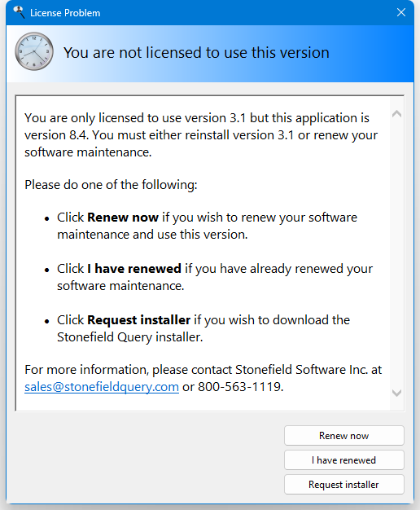420x510 pixels.
Task: Choose the I have renewed button
Action: 344,460
